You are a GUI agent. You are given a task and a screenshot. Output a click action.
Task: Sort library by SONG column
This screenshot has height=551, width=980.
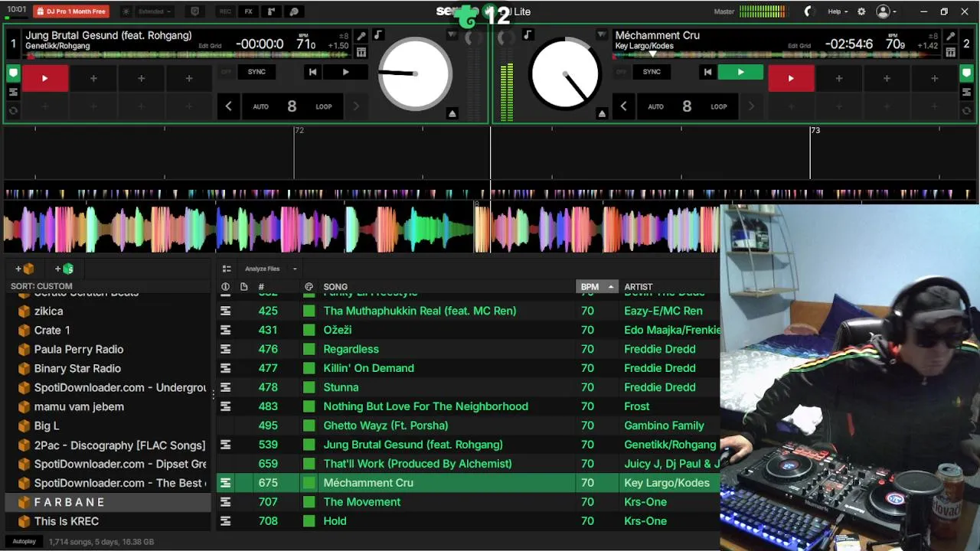click(335, 287)
